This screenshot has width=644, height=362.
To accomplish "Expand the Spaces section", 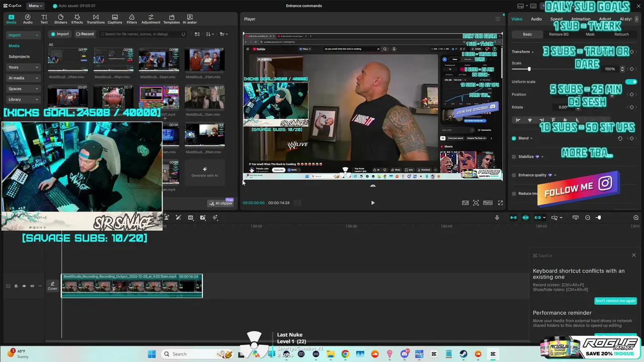I will (x=22, y=88).
